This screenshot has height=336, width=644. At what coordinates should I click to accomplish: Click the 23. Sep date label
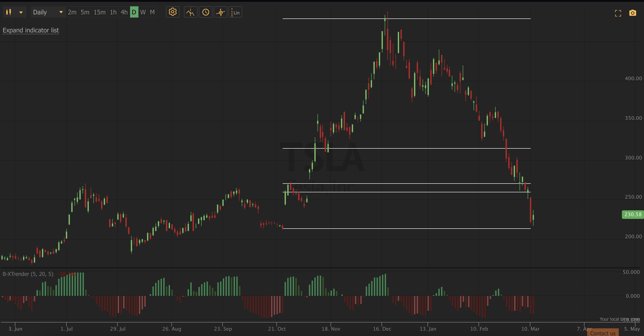(223, 329)
